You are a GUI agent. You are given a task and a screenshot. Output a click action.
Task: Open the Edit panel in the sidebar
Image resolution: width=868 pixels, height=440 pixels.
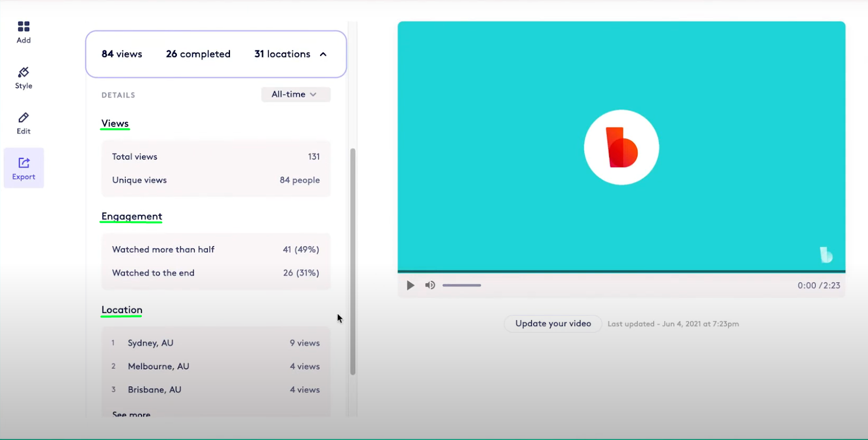pyautogui.click(x=23, y=123)
